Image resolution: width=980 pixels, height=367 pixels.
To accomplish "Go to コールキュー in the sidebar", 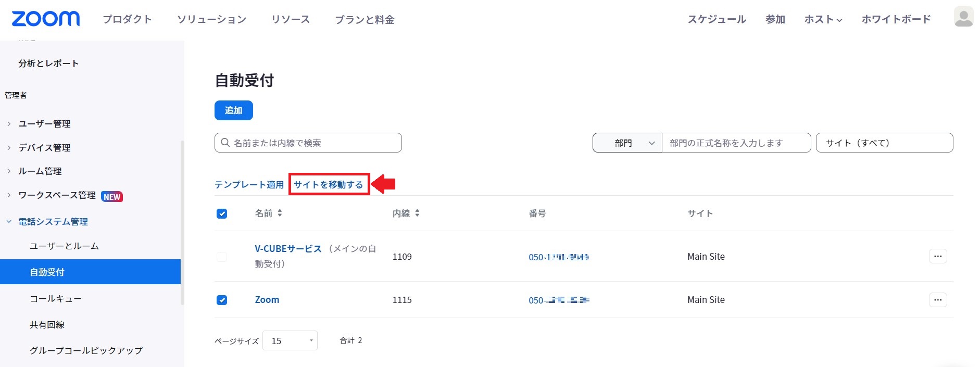I will pos(56,299).
